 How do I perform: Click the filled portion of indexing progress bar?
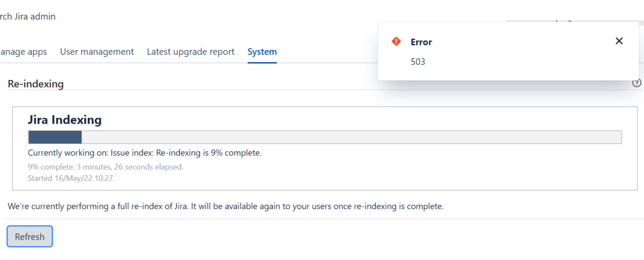(55, 137)
